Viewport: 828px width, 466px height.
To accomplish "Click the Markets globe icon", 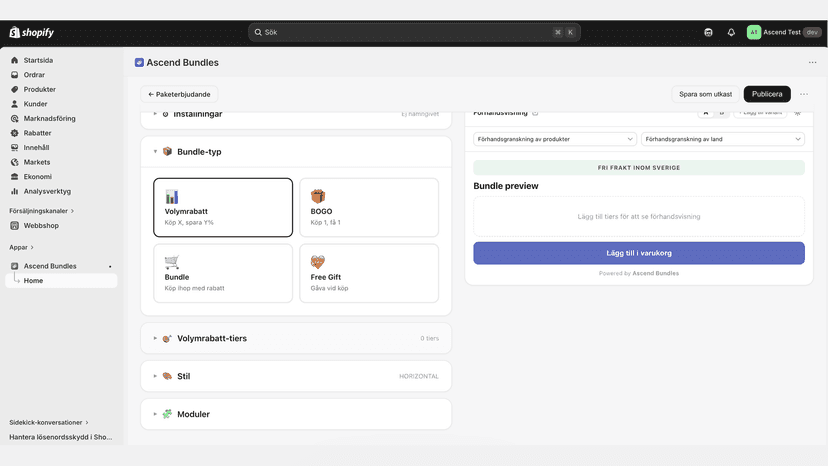I will pyautogui.click(x=14, y=162).
